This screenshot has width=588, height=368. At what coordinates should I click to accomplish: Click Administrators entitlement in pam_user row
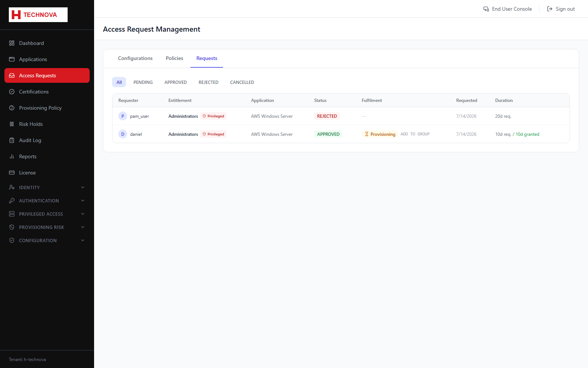coord(183,116)
